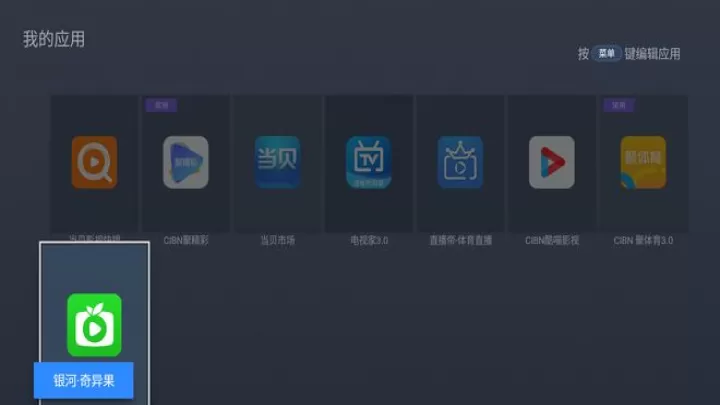
Task: Click the 菜单 key badge
Action: (607, 53)
